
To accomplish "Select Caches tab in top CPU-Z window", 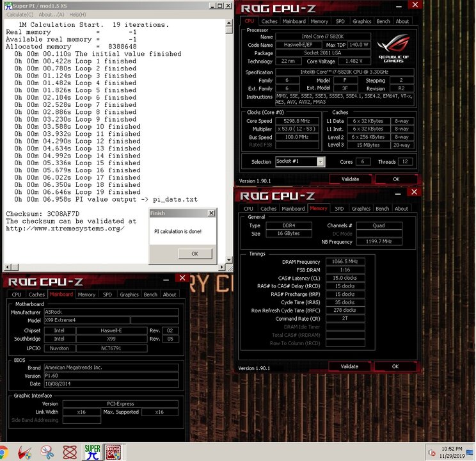I will (269, 21).
